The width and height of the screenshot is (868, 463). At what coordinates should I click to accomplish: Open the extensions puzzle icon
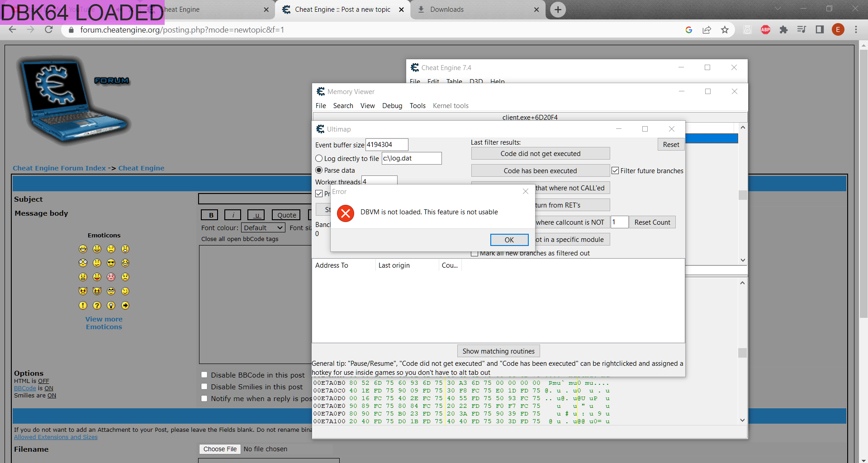(x=784, y=29)
